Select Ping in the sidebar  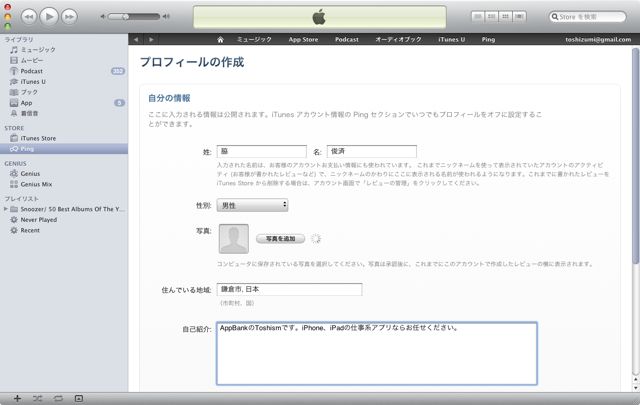pos(64,149)
